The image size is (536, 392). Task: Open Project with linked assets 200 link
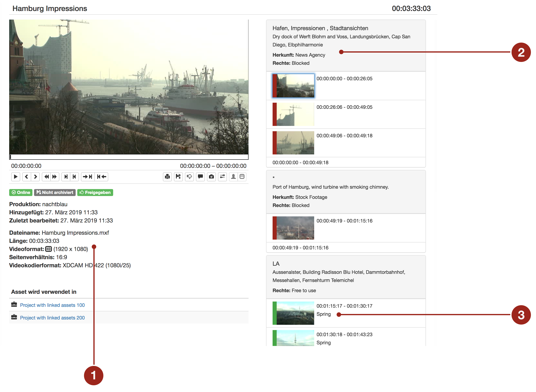click(x=52, y=318)
